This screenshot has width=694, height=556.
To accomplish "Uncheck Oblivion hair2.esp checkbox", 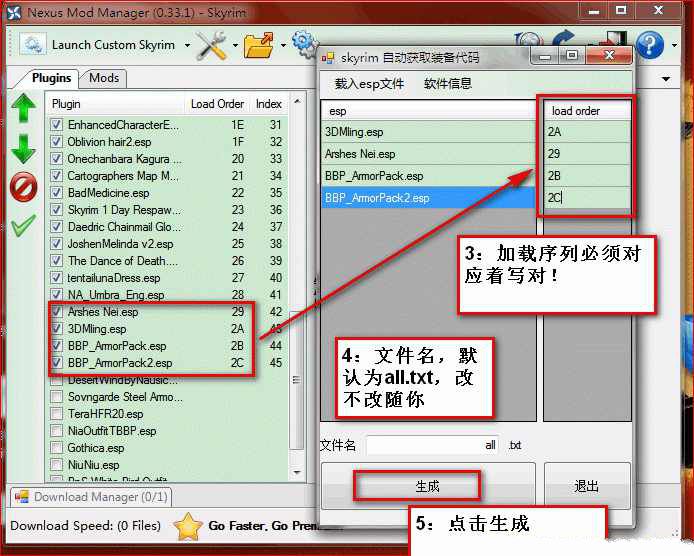I will point(57,142).
